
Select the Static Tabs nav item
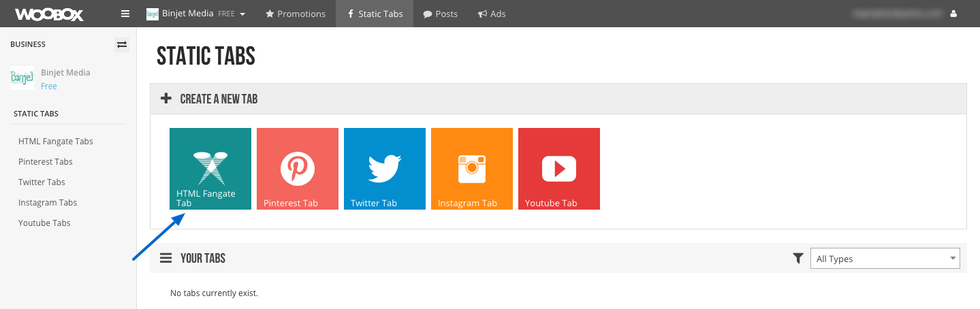point(375,14)
